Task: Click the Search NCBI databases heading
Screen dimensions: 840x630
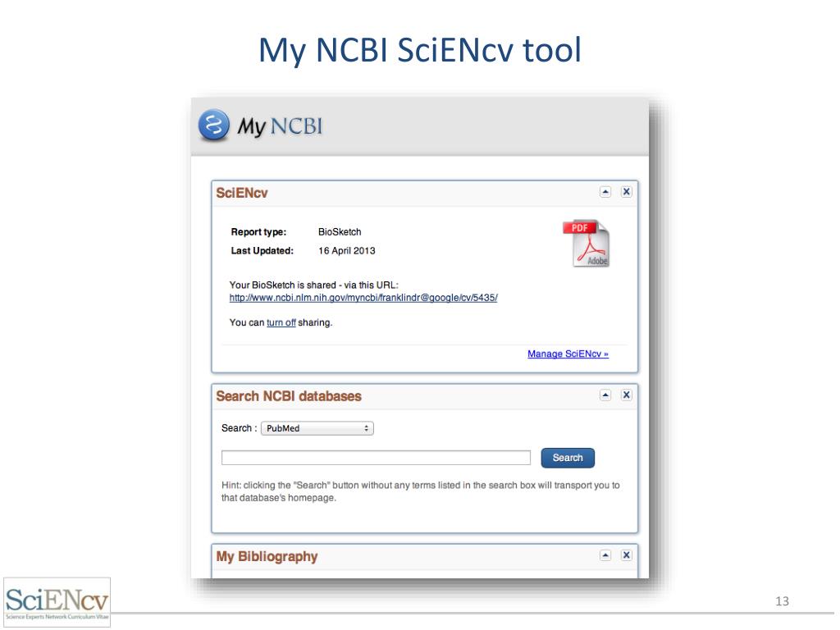Action: [289, 396]
